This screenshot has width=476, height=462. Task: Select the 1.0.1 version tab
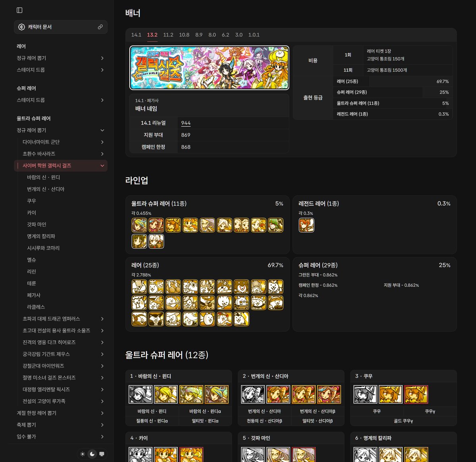coord(254,35)
